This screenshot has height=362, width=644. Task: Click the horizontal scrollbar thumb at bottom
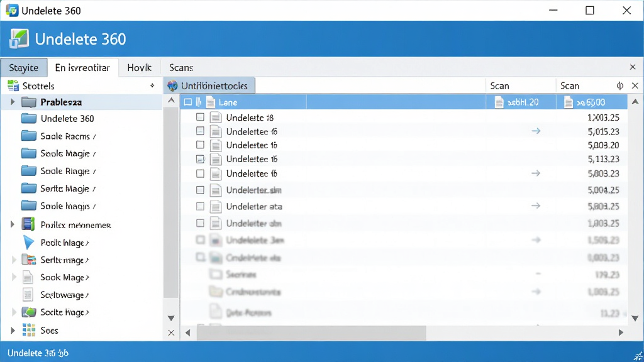[x=311, y=333]
